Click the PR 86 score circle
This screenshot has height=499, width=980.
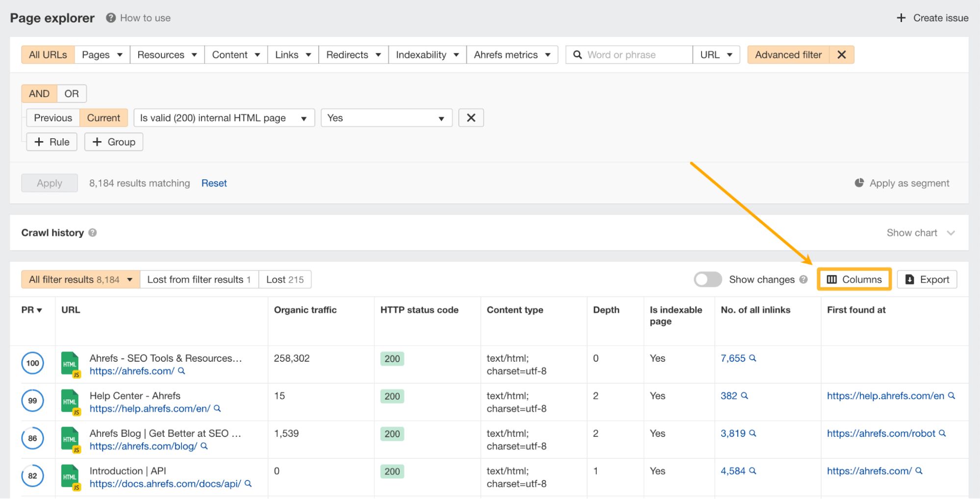tap(32, 438)
